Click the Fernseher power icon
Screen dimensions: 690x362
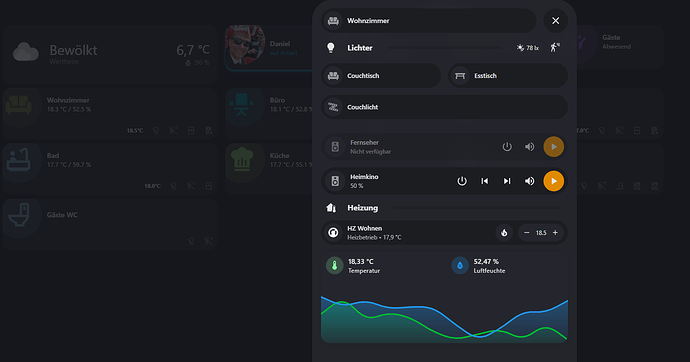pos(507,146)
